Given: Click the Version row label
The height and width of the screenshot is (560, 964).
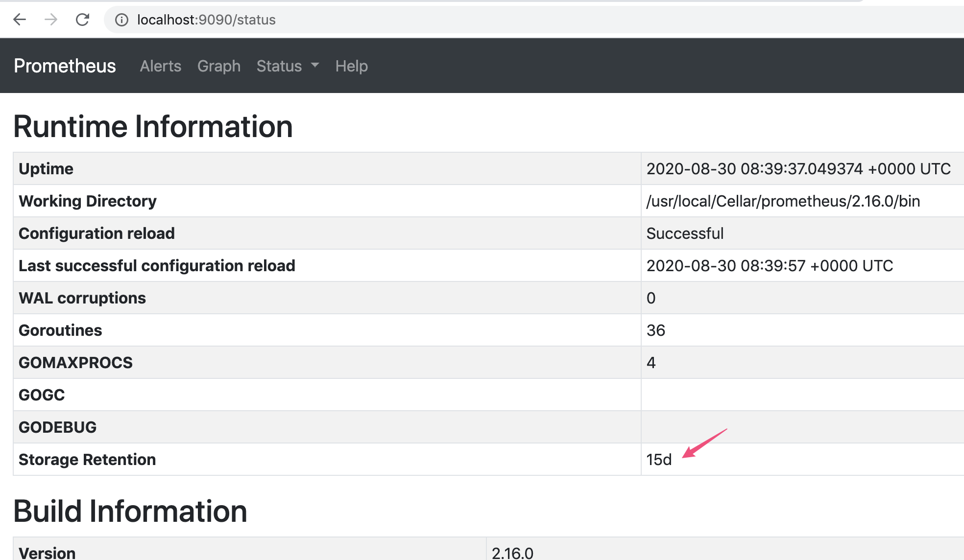Looking at the screenshot, I should coord(47,553).
